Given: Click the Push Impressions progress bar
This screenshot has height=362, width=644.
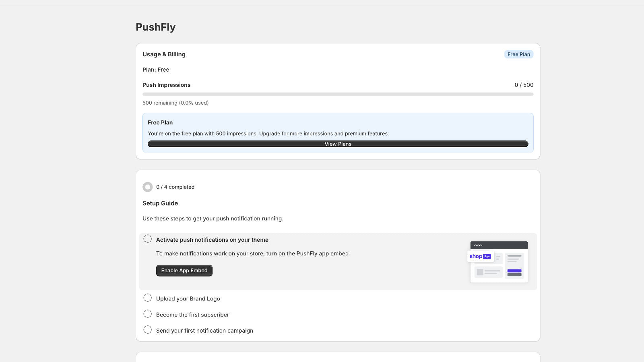Looking at the screenshot, I should [338, 94].
